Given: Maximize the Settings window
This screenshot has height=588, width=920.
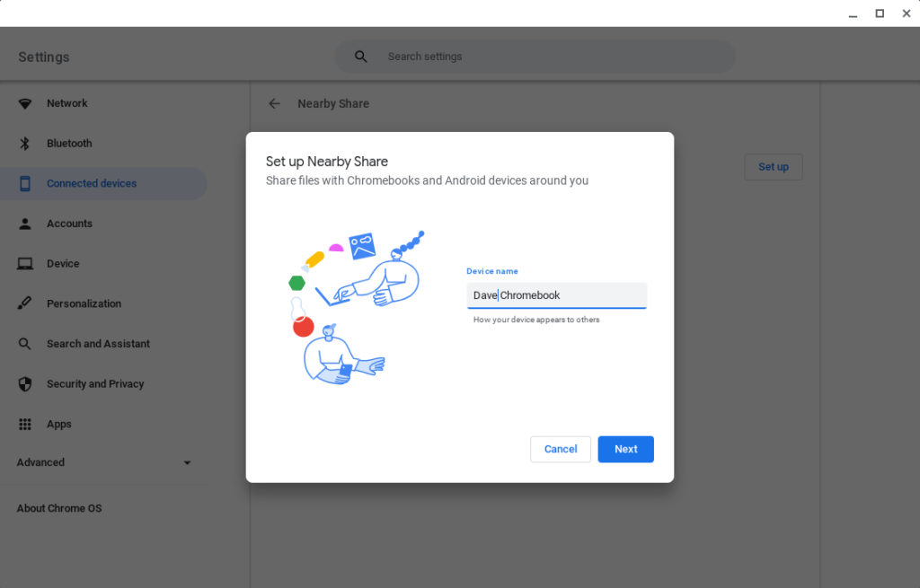Looking at the screenshot, I should [x=880, y=13].
